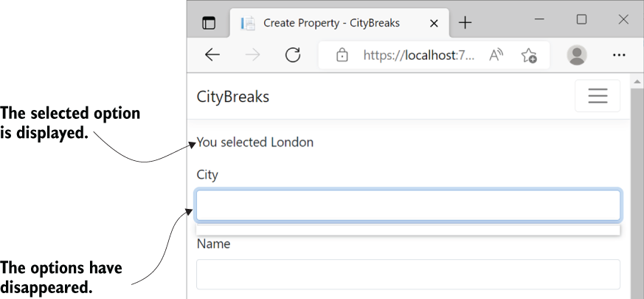Maximize the browser window
Image resolution: width=644 pixels, height=299 pixels.
pos(581,19)
